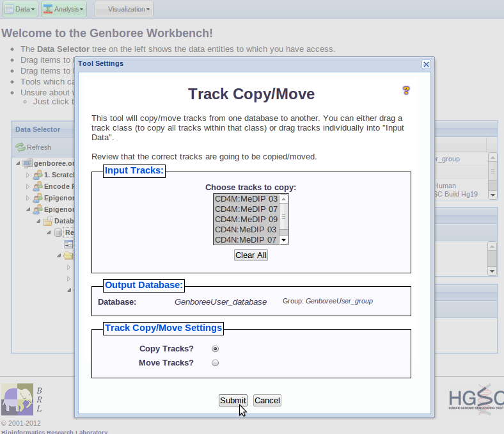
Task: Select CD4M:MeDIP 07 in track list
Action: [x=246, y=209]
